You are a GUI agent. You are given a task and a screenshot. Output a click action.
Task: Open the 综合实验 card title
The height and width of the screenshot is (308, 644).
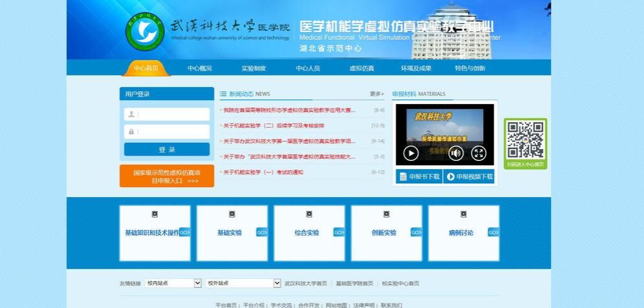coord(306,233)
